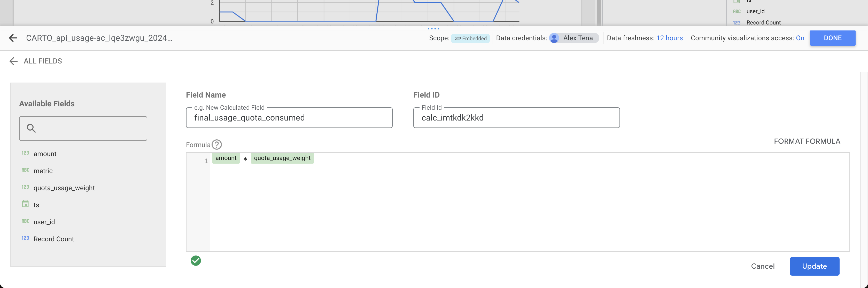The width and height of the screenshot is (868, 288).
Task: Click the Update button
Action: click(814, 266)
